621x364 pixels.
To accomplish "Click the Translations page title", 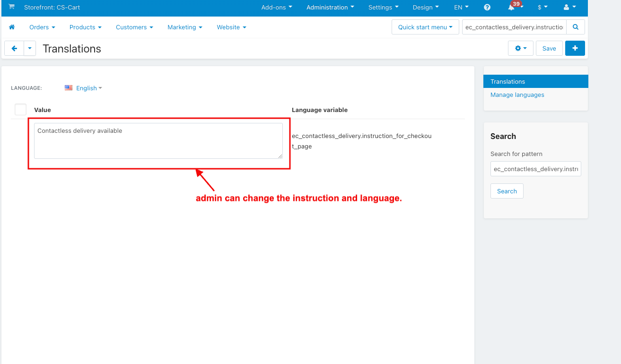I will (72, 49).
